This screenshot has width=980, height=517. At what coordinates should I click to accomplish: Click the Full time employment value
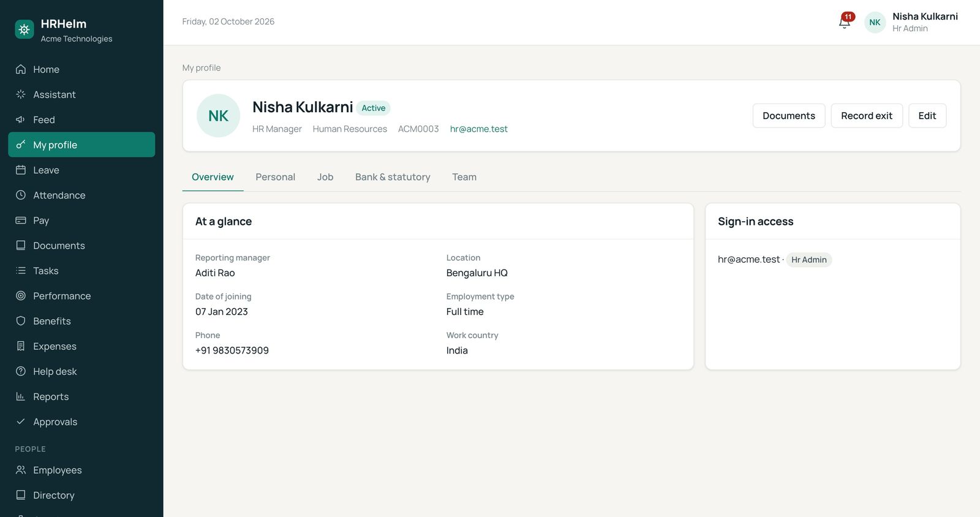[465, 312]
